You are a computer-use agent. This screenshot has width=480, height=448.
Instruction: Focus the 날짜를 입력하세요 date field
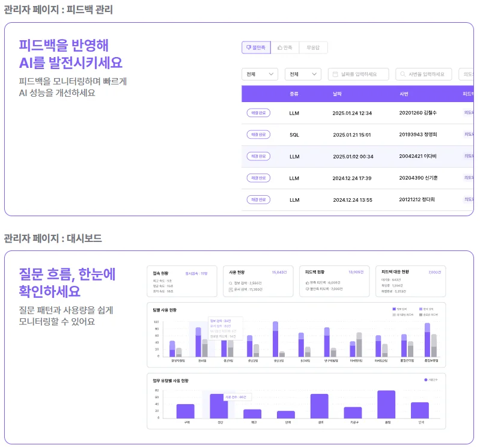pyautogui.click(x=359, y=74)
